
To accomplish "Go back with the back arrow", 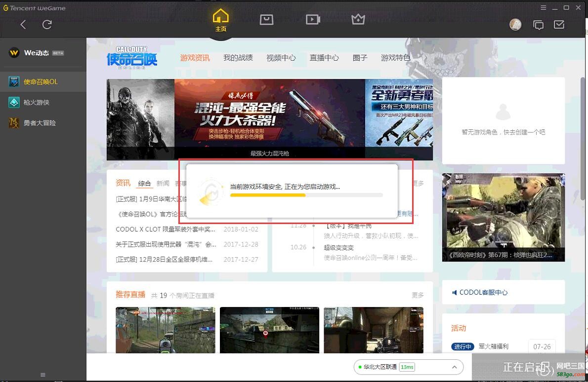I will pyautogui.click(x=23, y=25).
